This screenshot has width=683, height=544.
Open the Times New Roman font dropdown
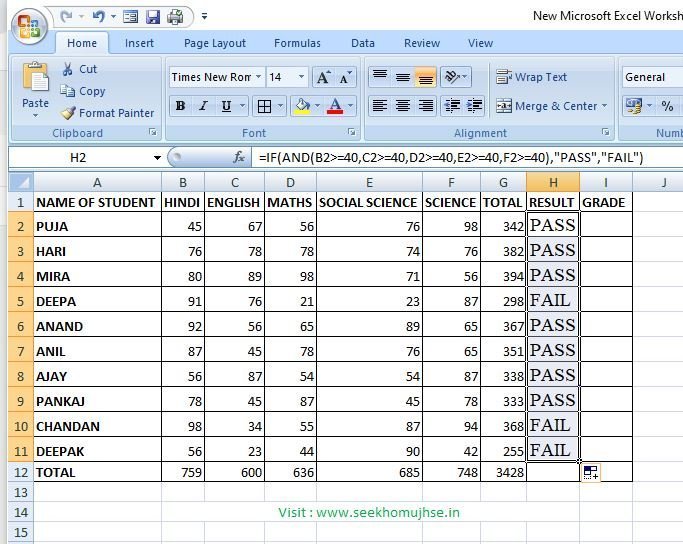coord(258,77)
